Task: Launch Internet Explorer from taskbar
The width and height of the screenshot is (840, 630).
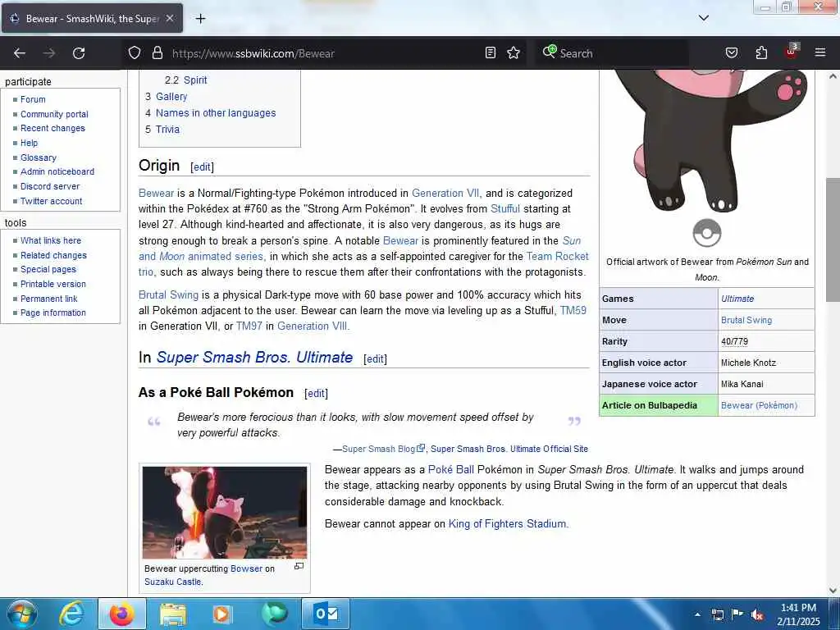Action: [x=71, y=614]
